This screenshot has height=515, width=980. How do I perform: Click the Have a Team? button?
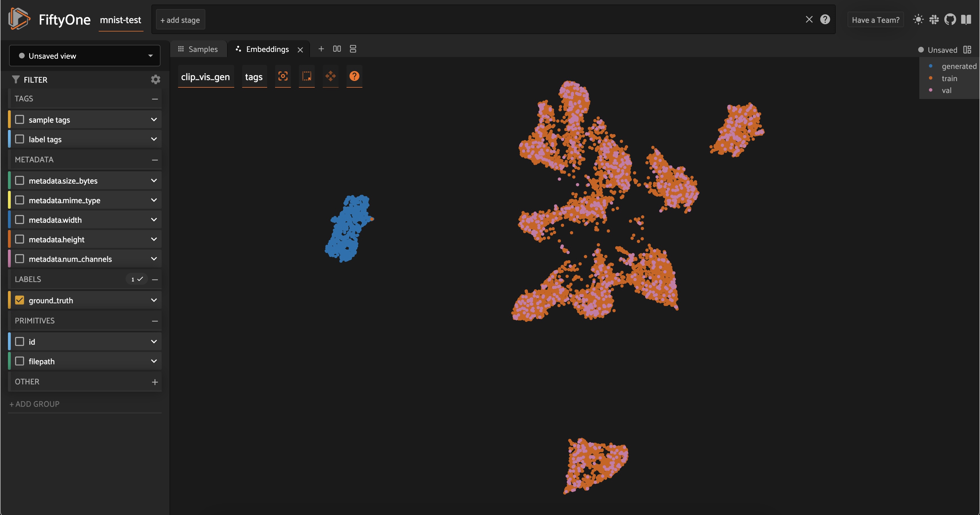pos(875,20)
